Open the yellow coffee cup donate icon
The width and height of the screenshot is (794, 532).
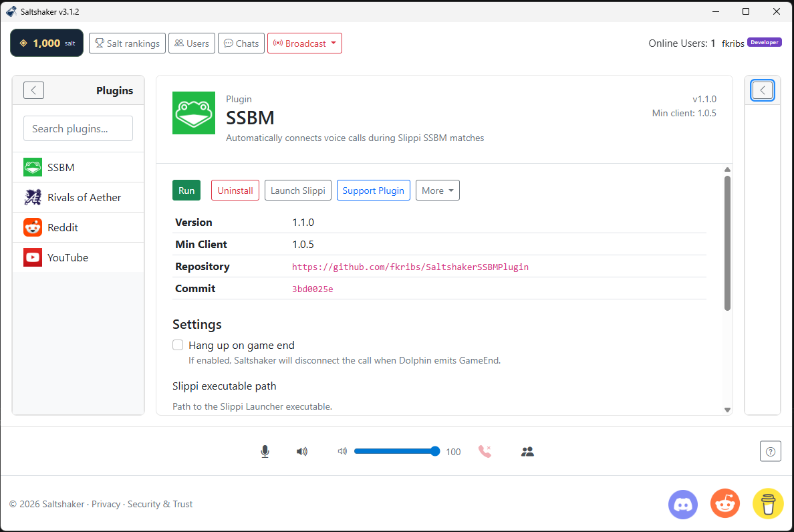pos(768,504)
